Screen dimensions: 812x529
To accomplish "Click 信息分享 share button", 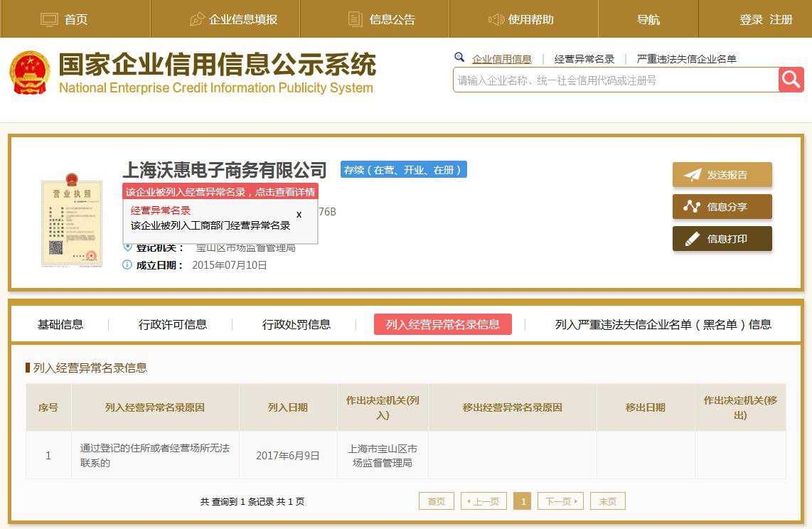I will pos(722,207).
